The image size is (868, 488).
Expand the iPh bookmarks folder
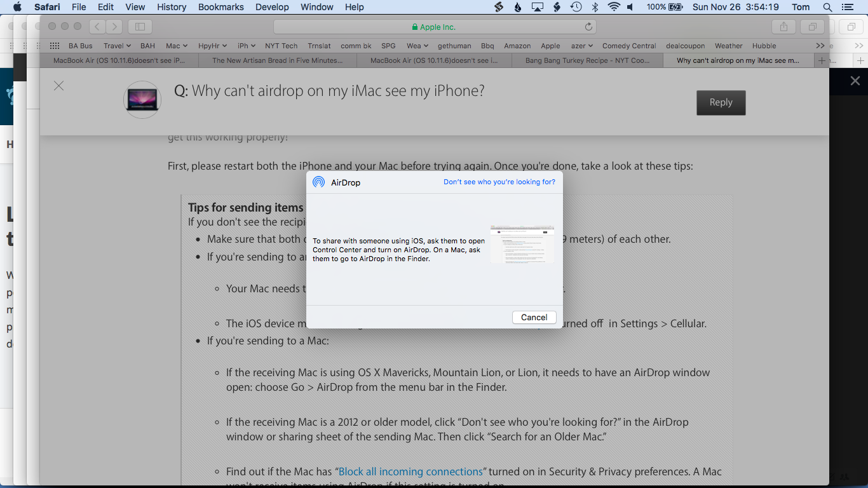(x=247, y=46)
